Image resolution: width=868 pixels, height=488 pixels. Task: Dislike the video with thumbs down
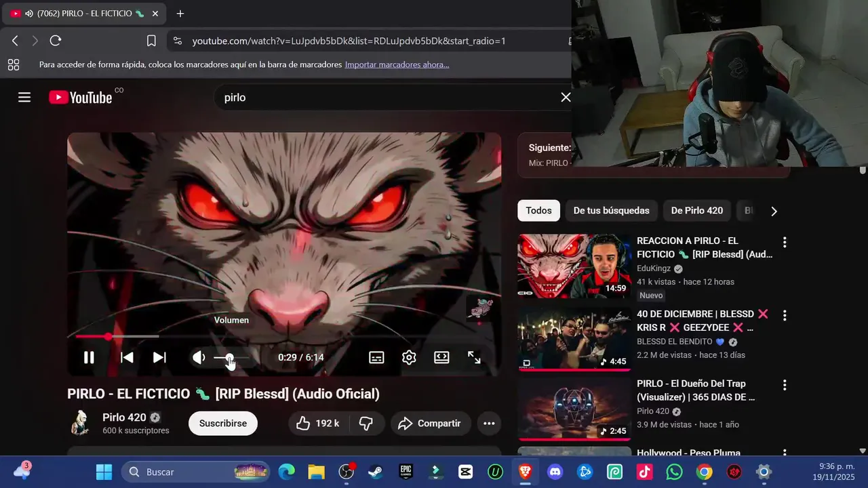pyautogui.click(x=366, y=424)
